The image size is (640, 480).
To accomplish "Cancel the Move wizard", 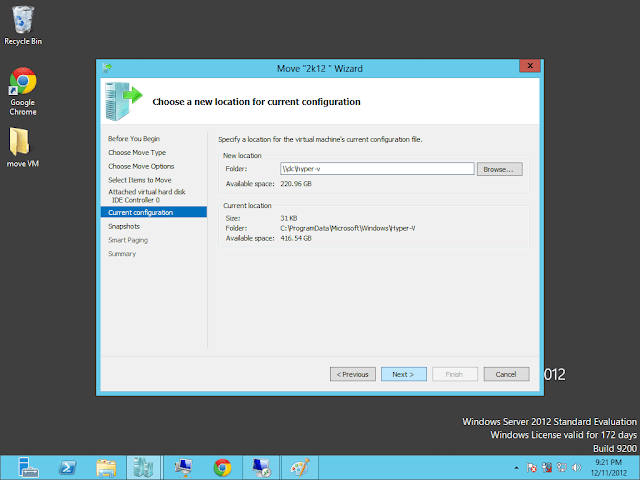I will (506, 374).
